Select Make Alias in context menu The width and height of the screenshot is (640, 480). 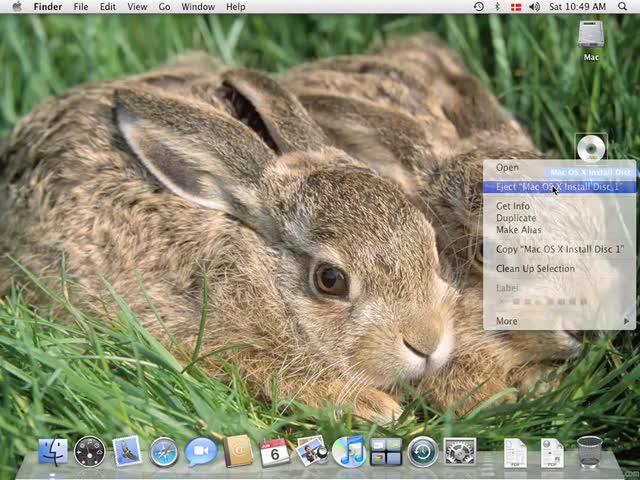tap(518, 230)
